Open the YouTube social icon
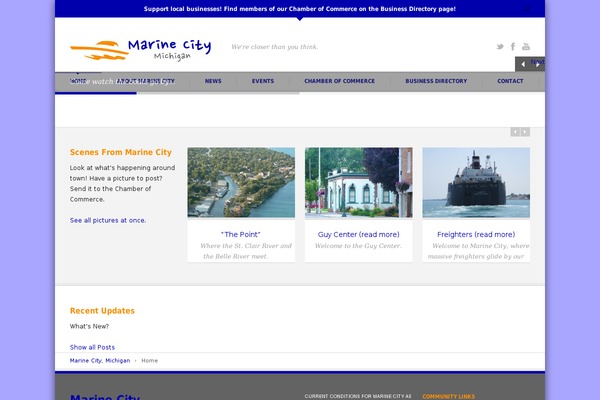This screenshot has height=400, width=600. tap(526, 47)
